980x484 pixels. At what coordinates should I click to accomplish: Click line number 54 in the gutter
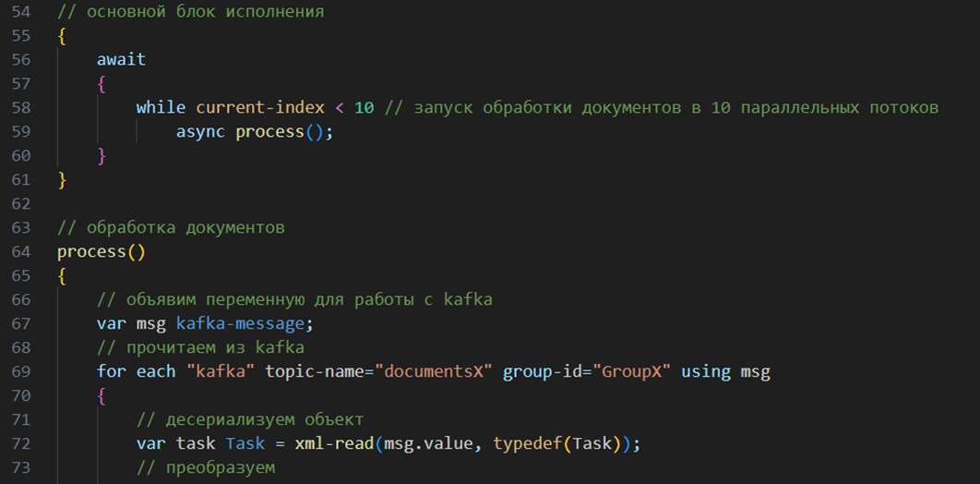(20, 12)
